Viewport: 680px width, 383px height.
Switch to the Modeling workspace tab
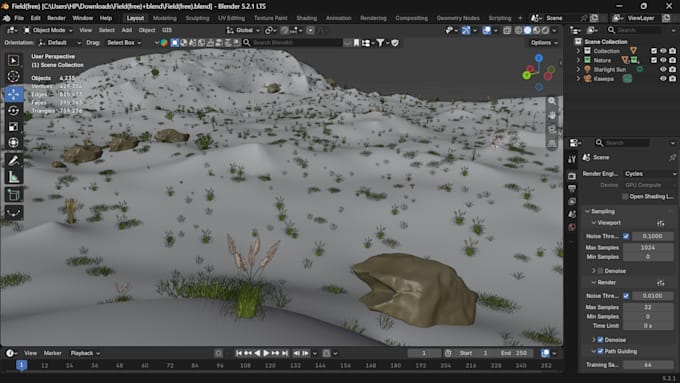tap(164, 18)
